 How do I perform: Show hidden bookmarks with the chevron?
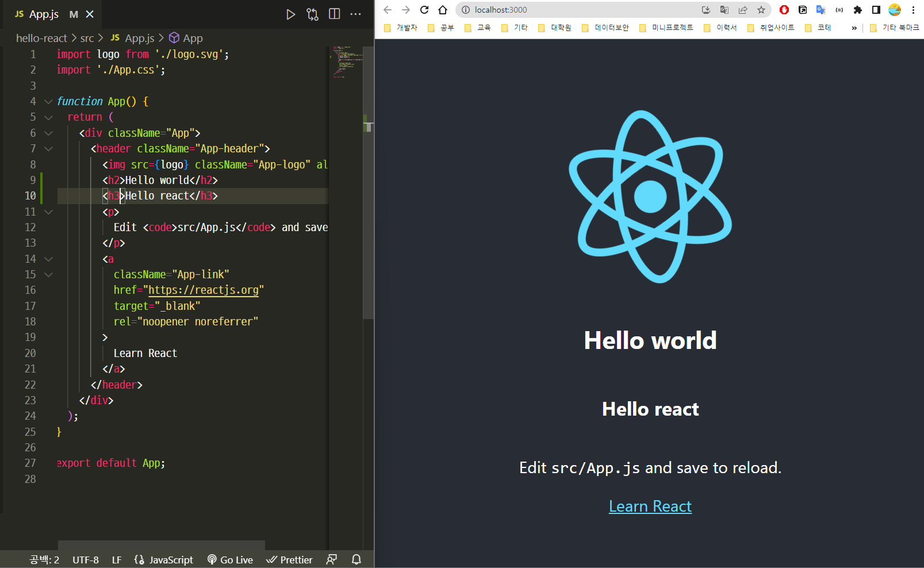854,28
